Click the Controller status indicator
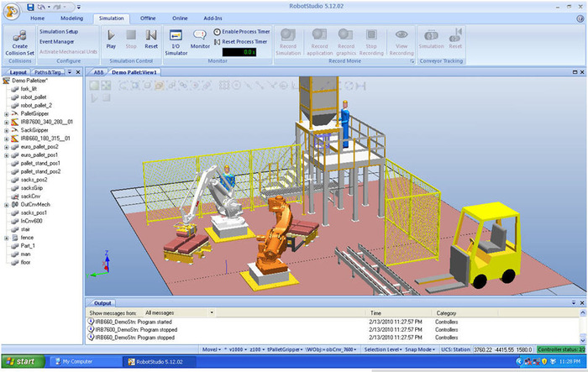Image resolution: width=588 pixels, height=372 pixels. (x=561, y=349)
